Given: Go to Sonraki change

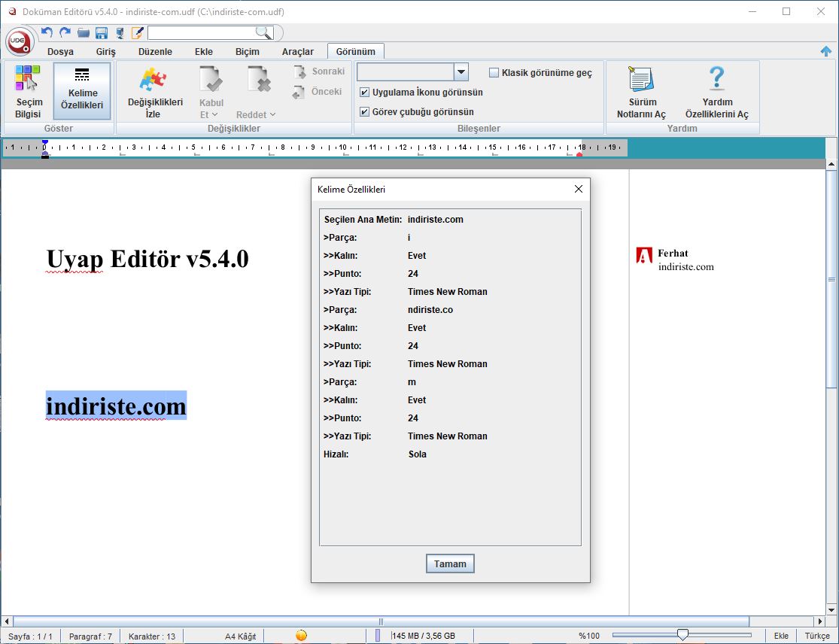Looking at the screenshot, I should [x=319, y=71].
